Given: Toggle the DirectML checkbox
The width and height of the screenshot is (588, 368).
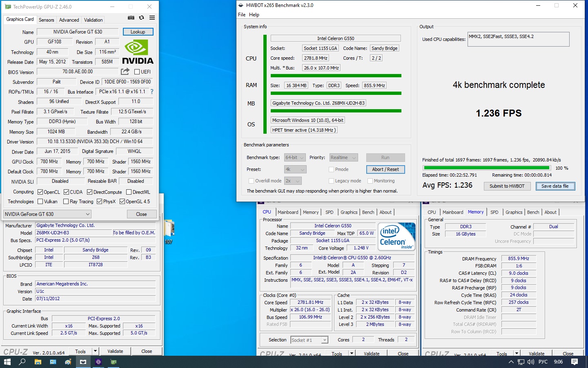Looking at the screenshot, I should [x=129, y=192].
